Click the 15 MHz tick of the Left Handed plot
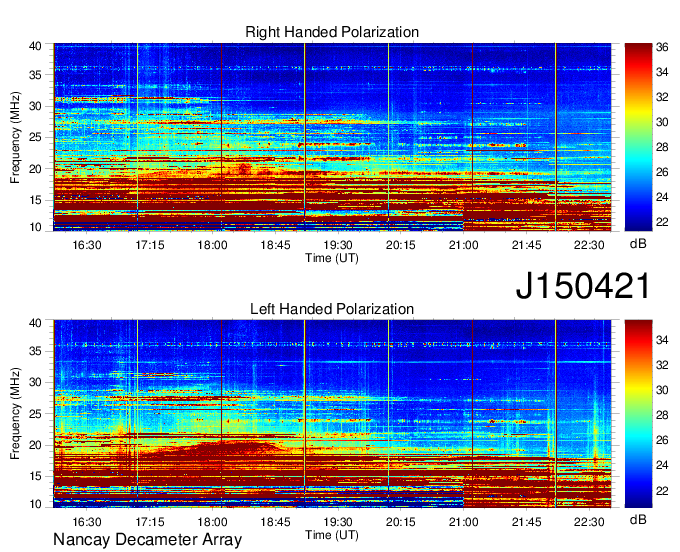 [x=35, y=477]
